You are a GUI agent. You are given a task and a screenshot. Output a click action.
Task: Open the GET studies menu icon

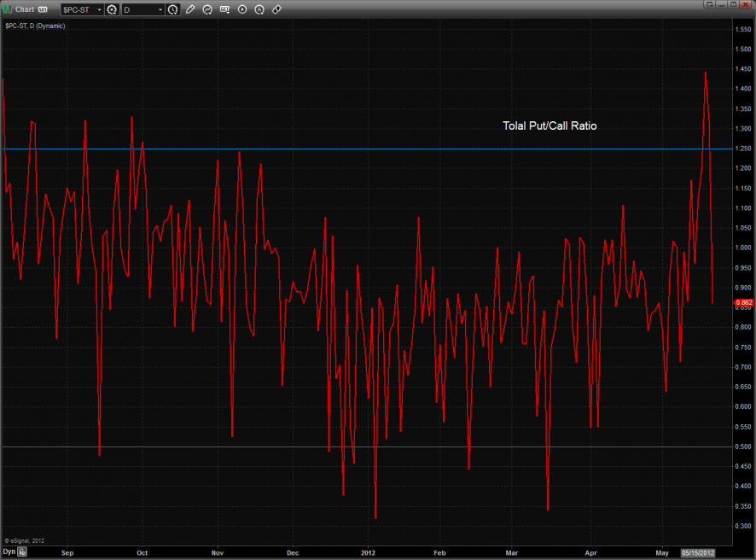coord(224,9)
